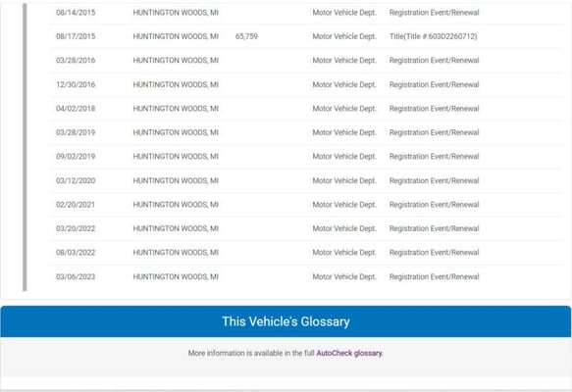572x392 pixels.
Task: Click the 03/06/2023 date entry
Action: [76, 277]
